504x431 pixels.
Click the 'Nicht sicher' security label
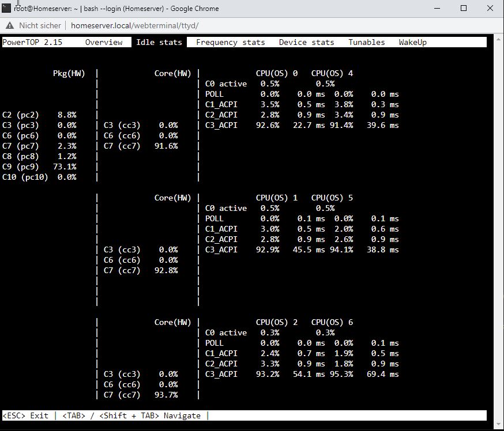coord(40,25)
